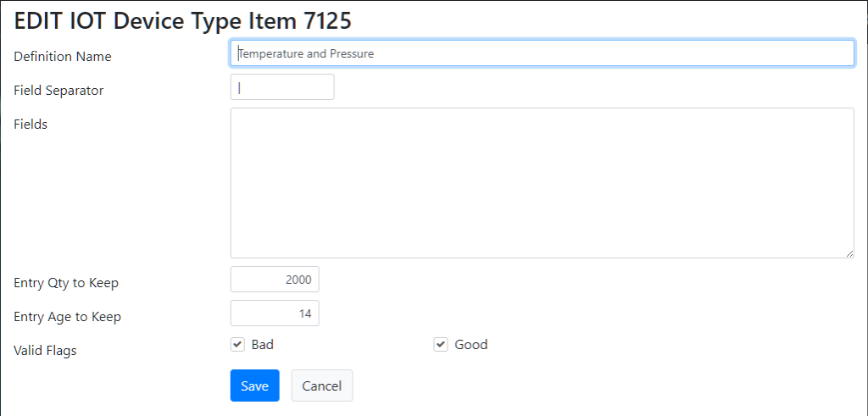Viewport: 868px width, 416px height.
Task: Uncheck the Bad flag checkbox
Action: click(x=237, y=345)
